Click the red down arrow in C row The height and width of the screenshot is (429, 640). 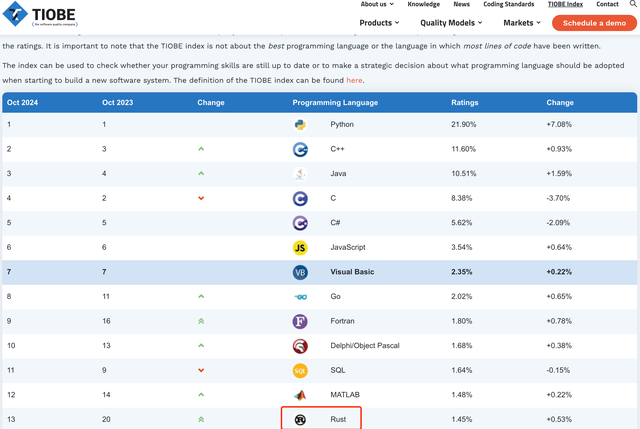click(201, 198)
